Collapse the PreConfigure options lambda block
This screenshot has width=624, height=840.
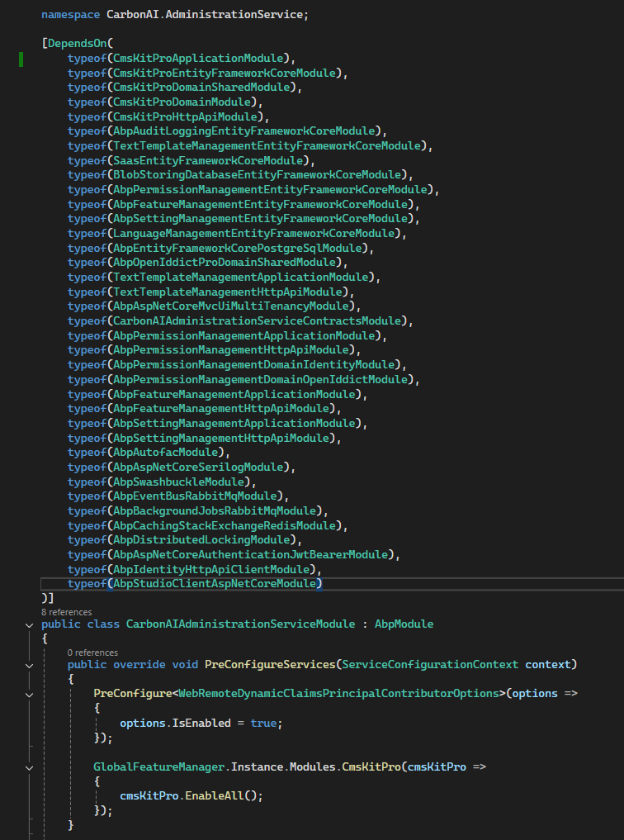pyautogui.click(x=30, y=694)
